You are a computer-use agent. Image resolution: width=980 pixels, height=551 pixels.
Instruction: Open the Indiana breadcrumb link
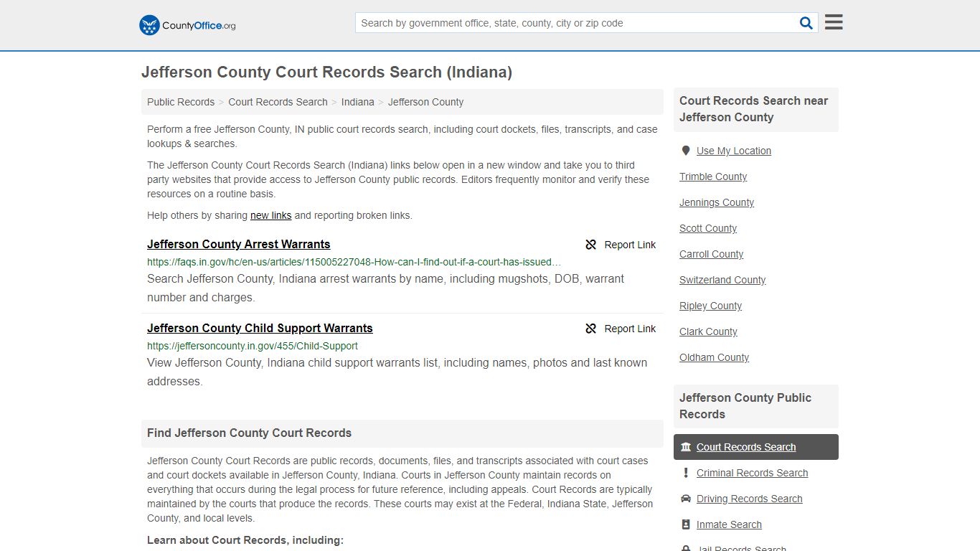point(358,102)
